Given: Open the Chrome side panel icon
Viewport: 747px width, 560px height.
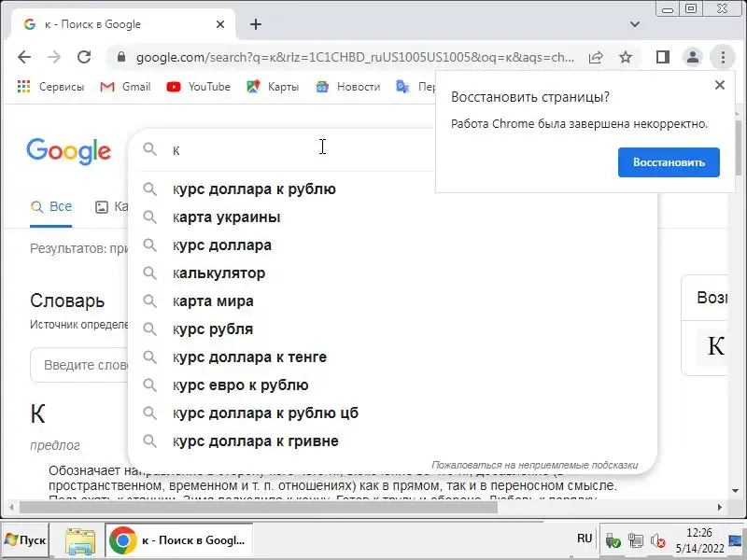Looking at the screenshot, I should (x=663, y=57).
